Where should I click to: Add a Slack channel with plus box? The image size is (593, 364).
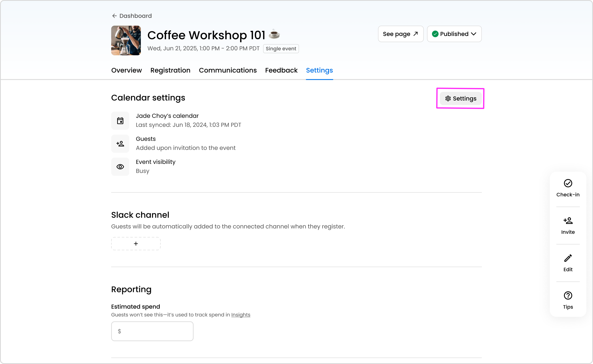click(136, 244)
